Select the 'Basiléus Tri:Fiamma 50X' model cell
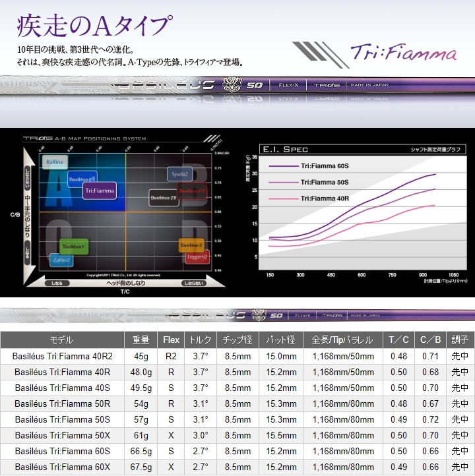475x476 pixels. click(x=62, y=435)
